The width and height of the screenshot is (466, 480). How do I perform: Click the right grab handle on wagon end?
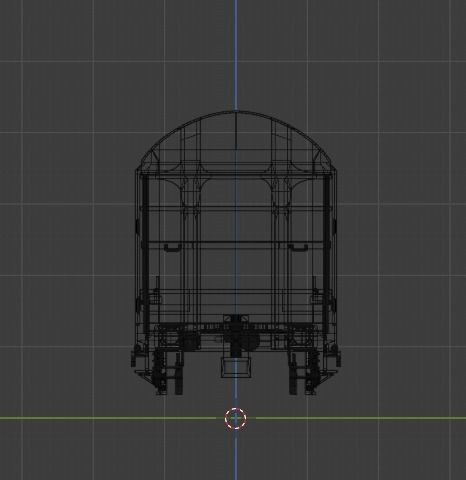click(x=298, y=248)
